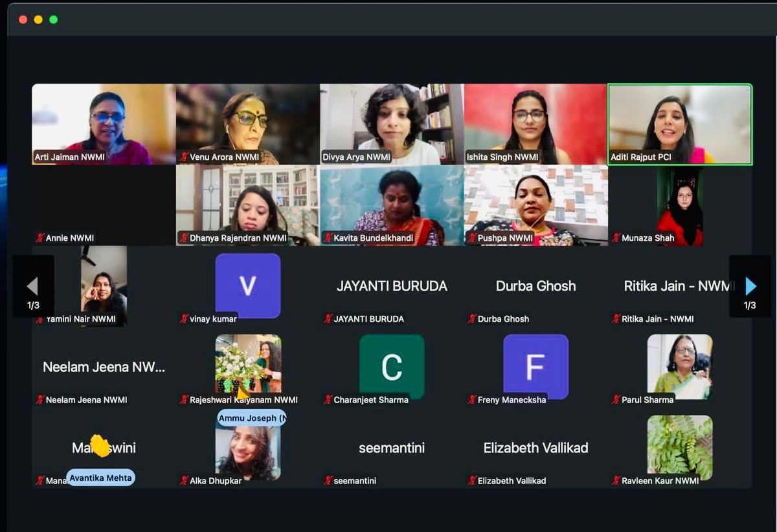Click the waving hand reaction emoji
777x532 pixels.
(100, 445)
